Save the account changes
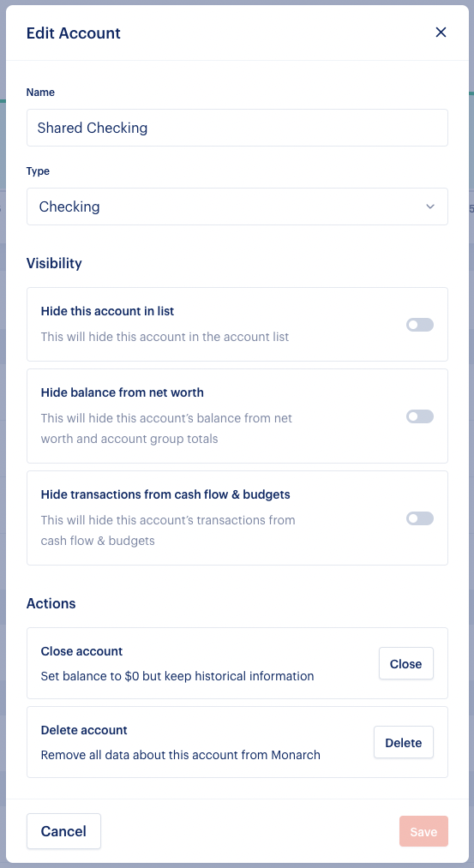 tap(423, 831)
